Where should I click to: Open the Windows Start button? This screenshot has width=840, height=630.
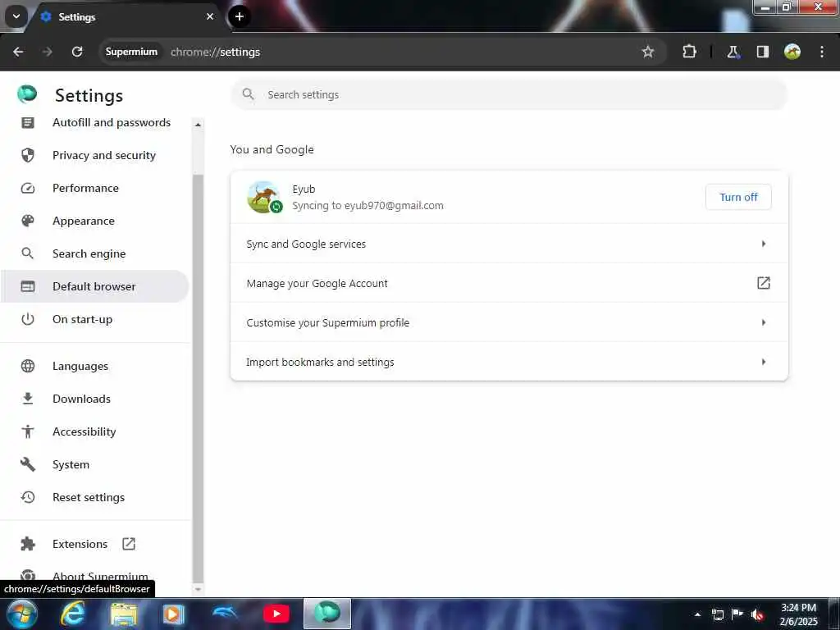(22, 614)
